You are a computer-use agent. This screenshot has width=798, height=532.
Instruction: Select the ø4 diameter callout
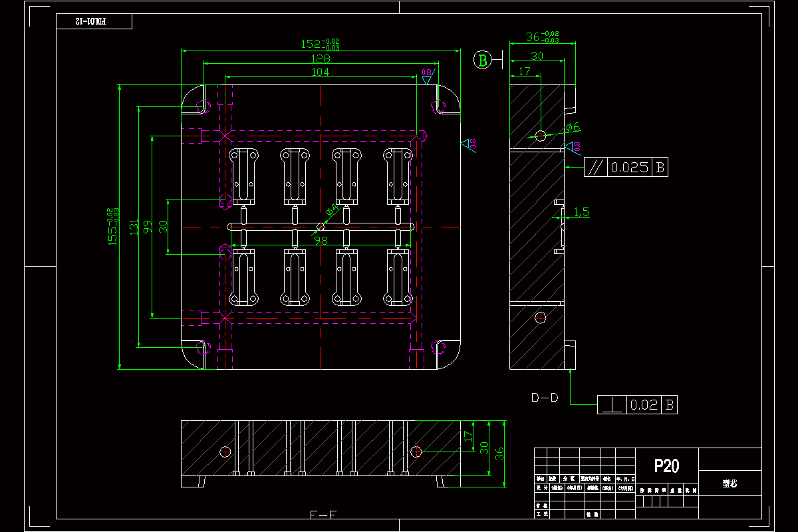pos(332,211)
